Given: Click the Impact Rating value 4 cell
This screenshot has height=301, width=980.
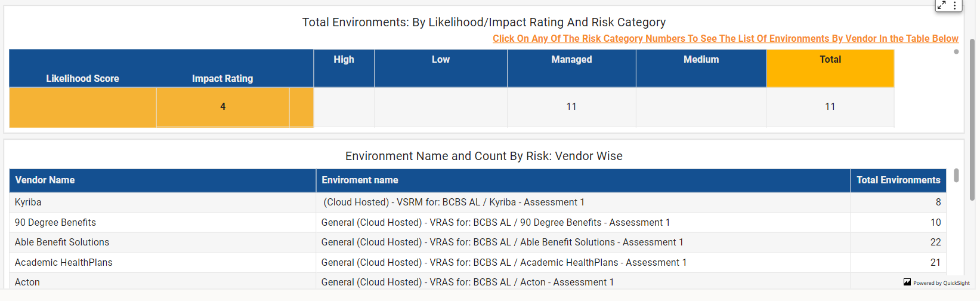Looking at the screenshot, I should (222, 107).
